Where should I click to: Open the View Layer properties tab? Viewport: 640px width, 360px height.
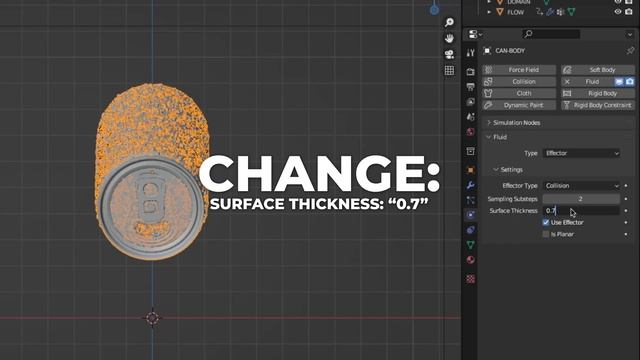pos(471,102)
